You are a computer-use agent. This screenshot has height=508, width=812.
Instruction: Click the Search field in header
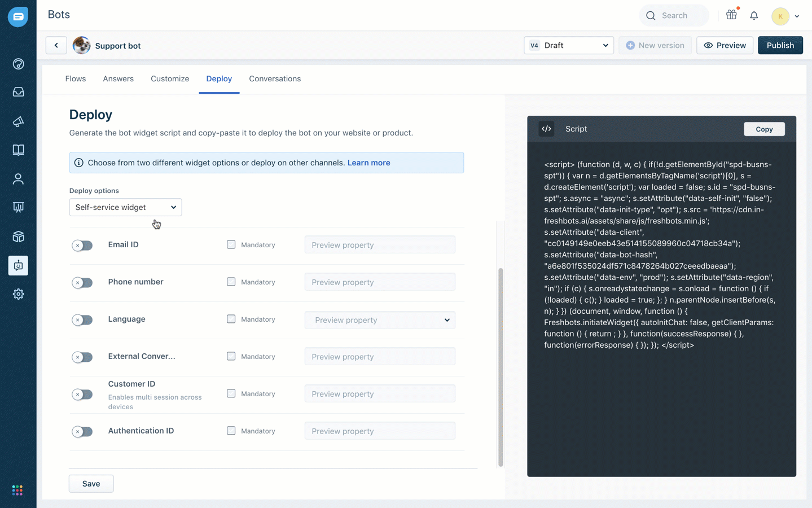pyautogui.click(x=674, y=16)
